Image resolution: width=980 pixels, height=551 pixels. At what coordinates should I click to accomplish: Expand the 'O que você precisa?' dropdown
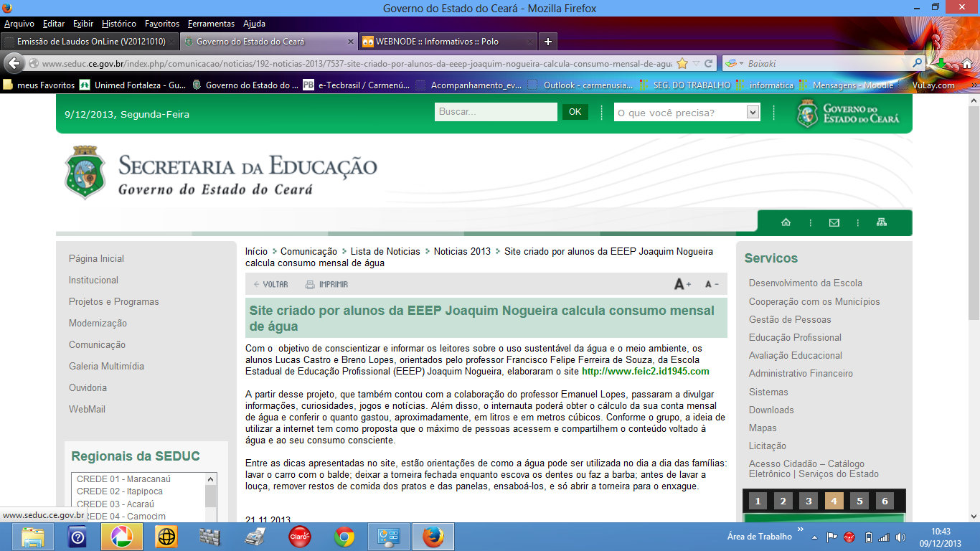click(753, 113)
